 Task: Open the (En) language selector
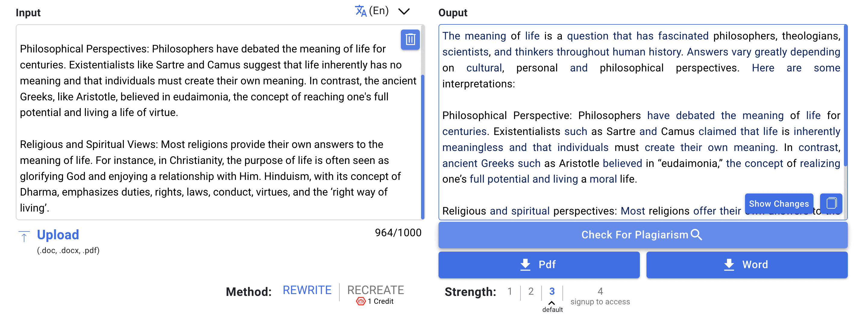click(379, 11)
